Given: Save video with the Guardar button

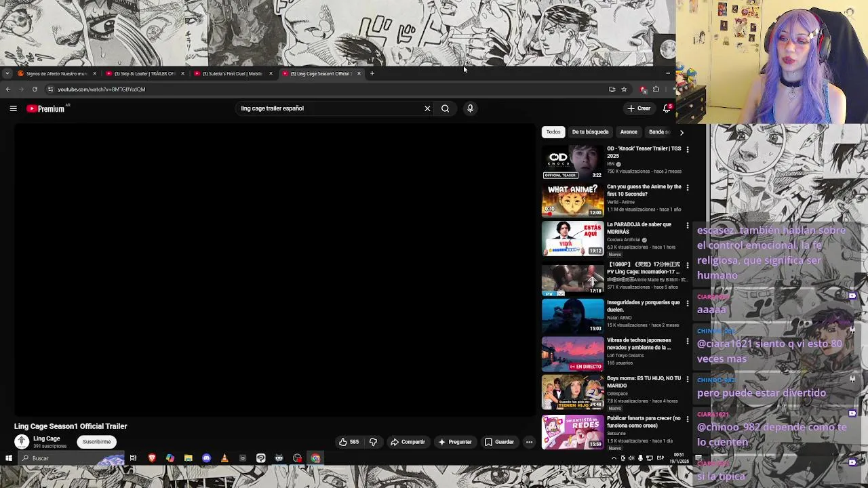Looking at the screenshot, I should tap(499, 442).
